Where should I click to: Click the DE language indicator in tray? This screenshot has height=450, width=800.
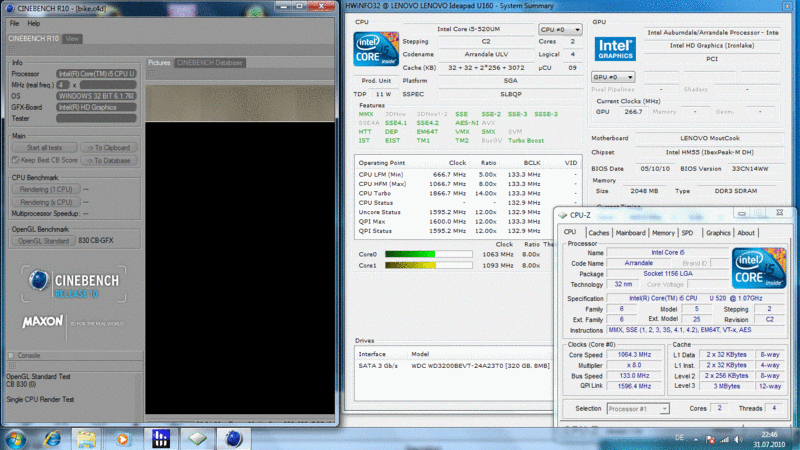coord(679,438)
